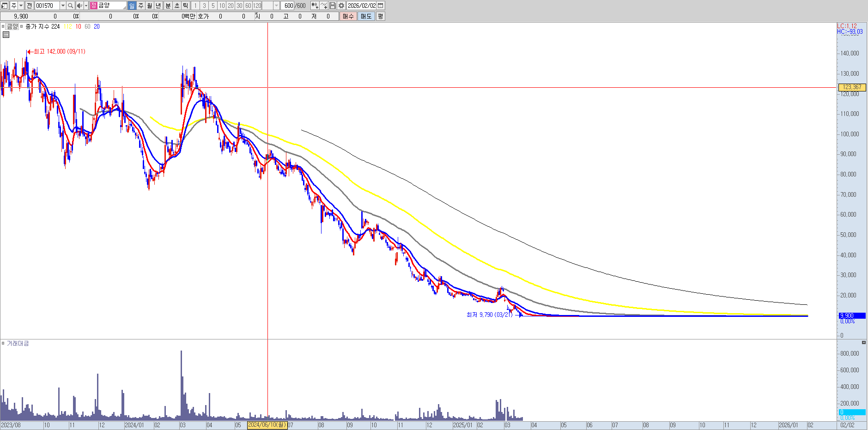Click the speaker sound icon in toolbar
This screenshot has height=430, width=868.
[79, 6]
